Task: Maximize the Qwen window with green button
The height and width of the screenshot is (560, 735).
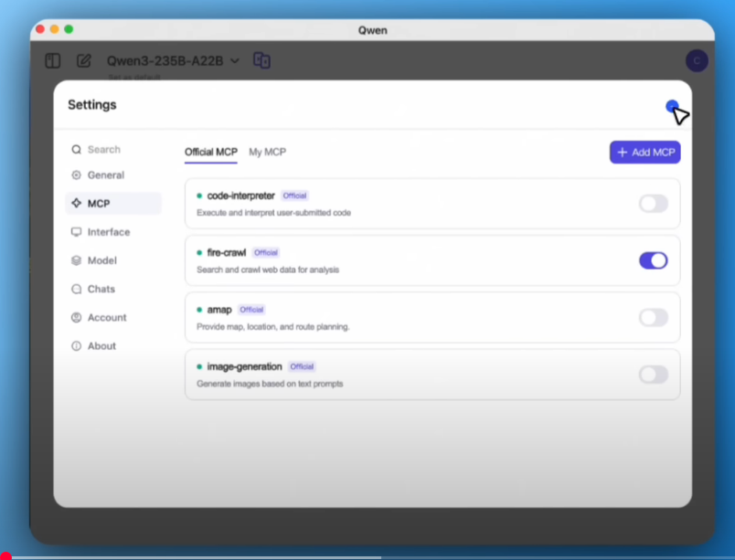Action: pos(69,29)
